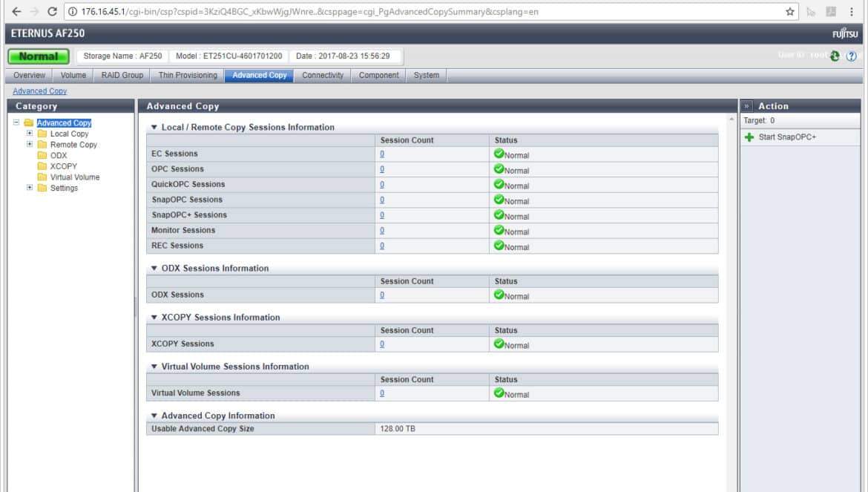
Task: Open the SnapOPC+ Sessions count link
Action: 382,215
